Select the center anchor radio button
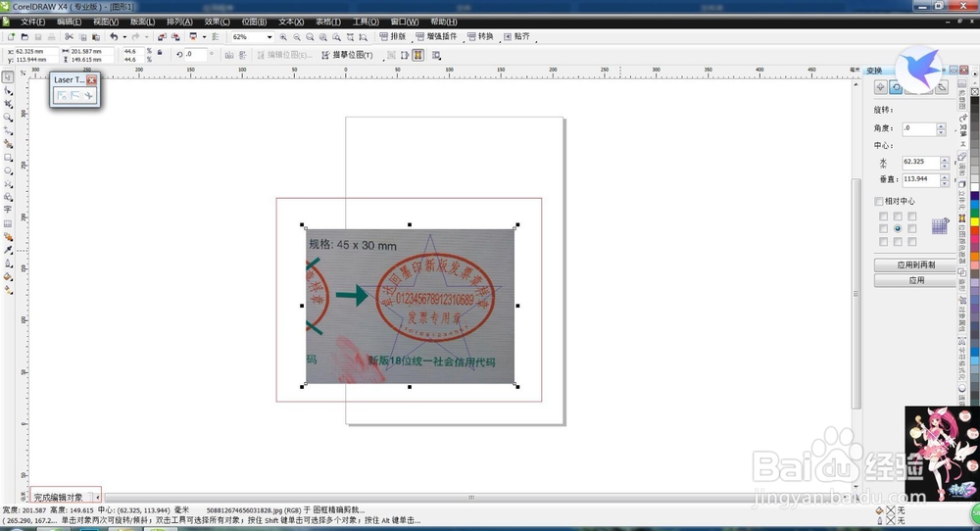Image resolution: width=980 pixels, height=531 pixels. (x=898, y=228)
